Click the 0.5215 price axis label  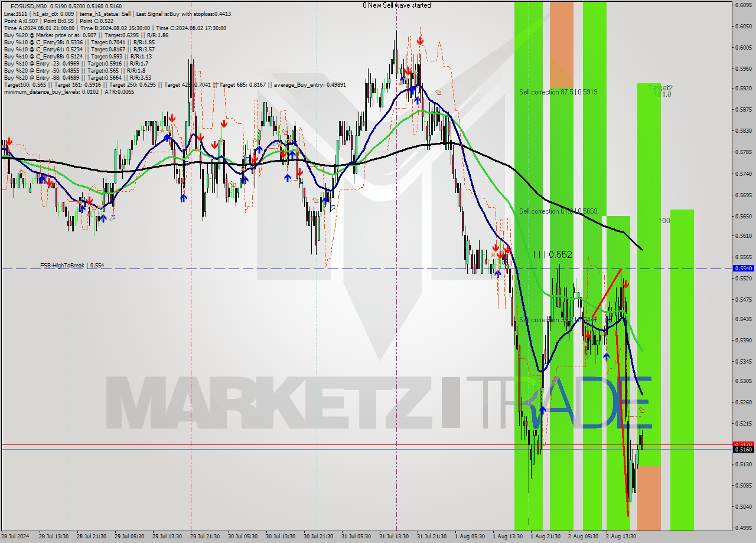[744, 424]
